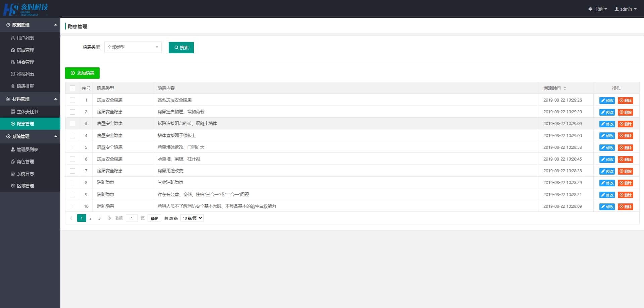Click the green 添加隐患 button
644x308 pixels.
[x=82, y=73]
